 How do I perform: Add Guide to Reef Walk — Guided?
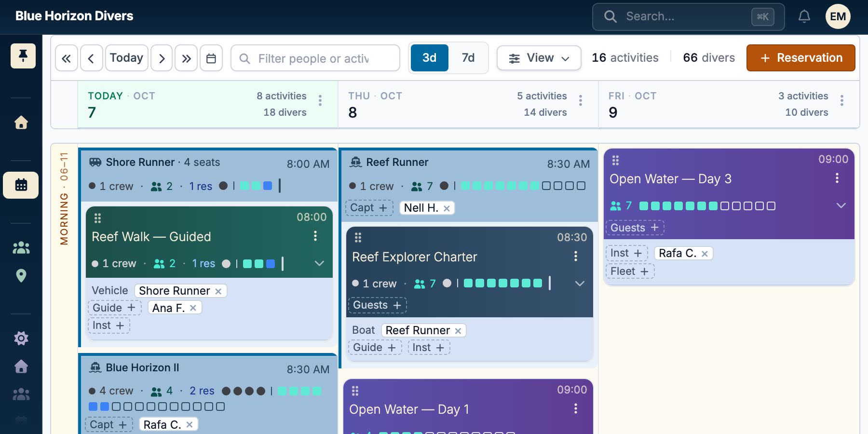(x=114, y=308)
